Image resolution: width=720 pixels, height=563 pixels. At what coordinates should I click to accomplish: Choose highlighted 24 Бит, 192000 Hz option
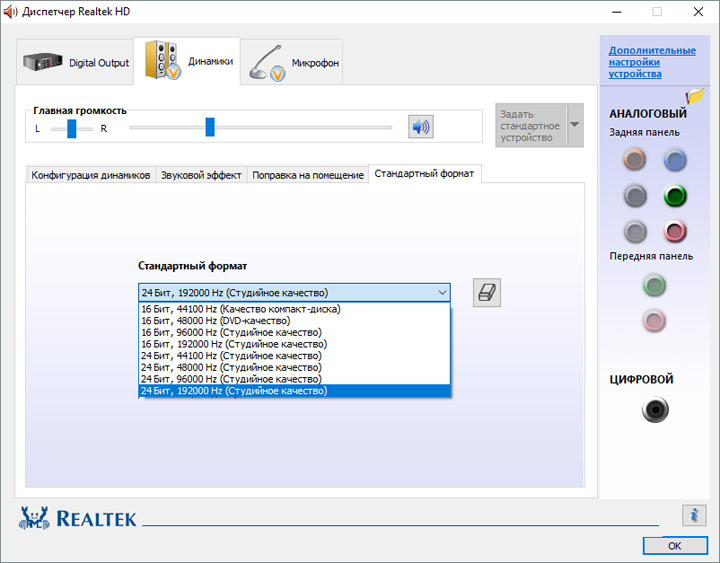point(294,391)
